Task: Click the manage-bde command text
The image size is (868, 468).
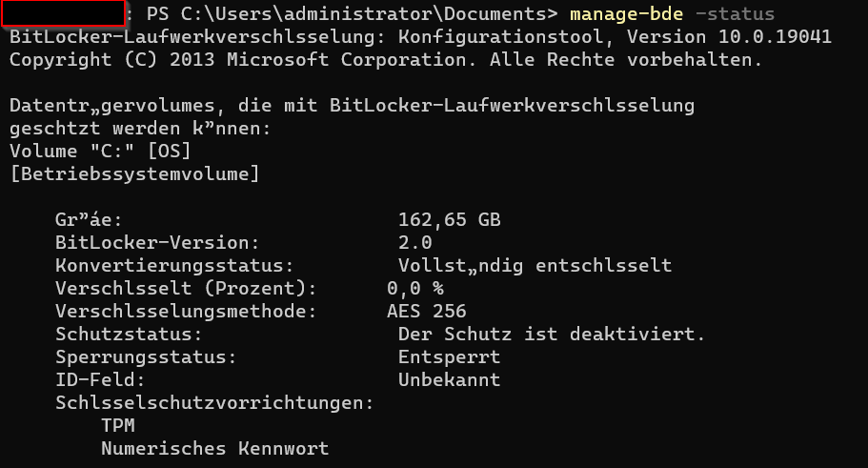Action: pyautogui.click(x=626, y=14)
